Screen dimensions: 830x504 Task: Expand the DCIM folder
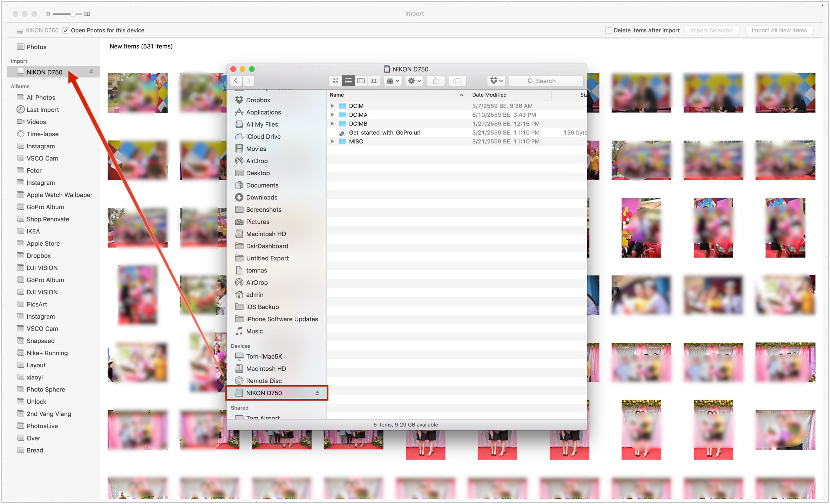(x=332, y=105)
